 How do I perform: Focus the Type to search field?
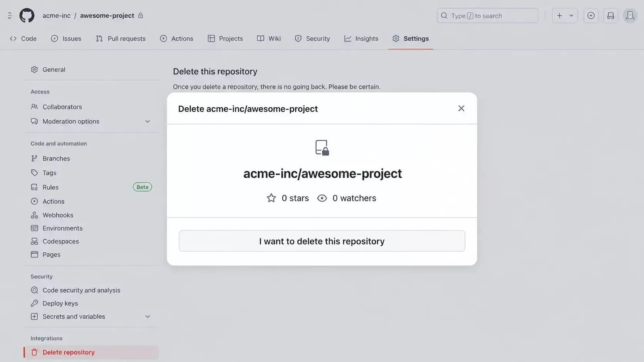pos(487,16)
